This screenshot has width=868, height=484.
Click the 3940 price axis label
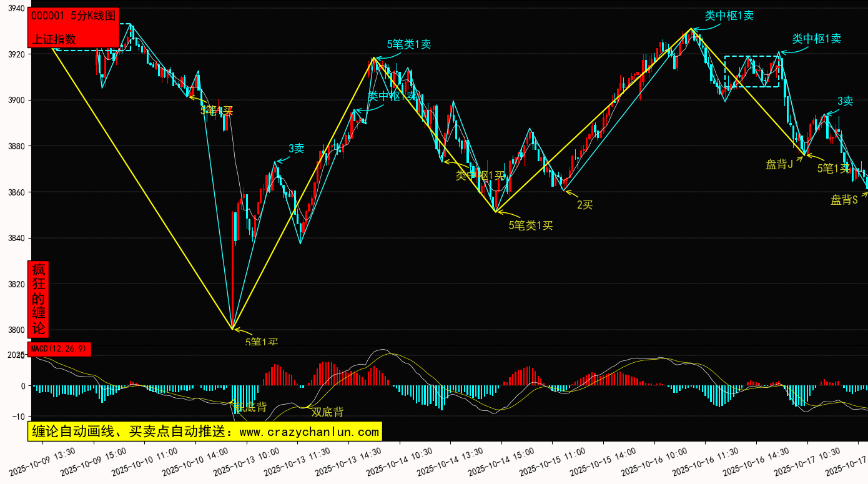[16, 9]
